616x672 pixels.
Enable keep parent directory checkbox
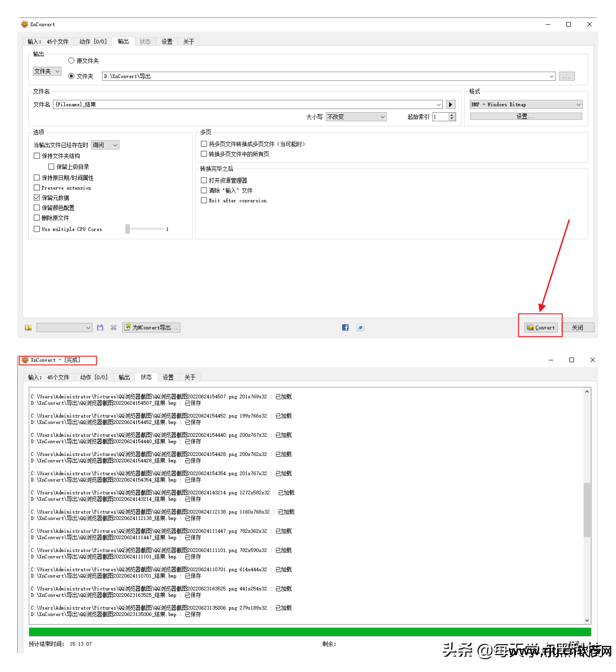pos(51,167)
